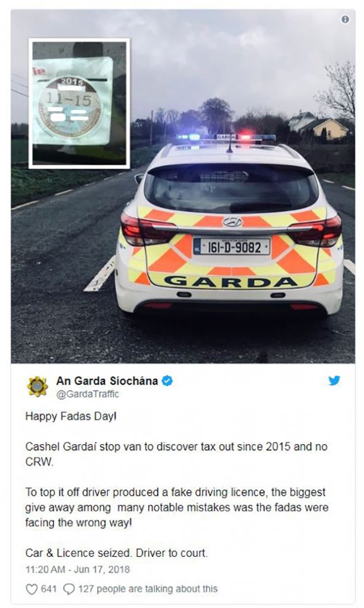
Task: Open the 11:20 AM - Jun 17, 2018 timestamp
Action: 78,569
